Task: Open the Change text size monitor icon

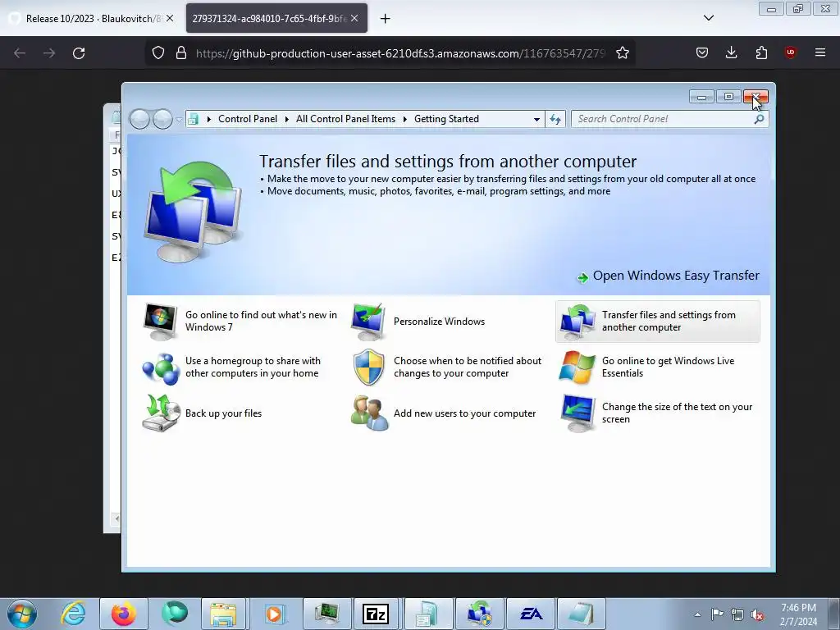Action: pos(577,413)
